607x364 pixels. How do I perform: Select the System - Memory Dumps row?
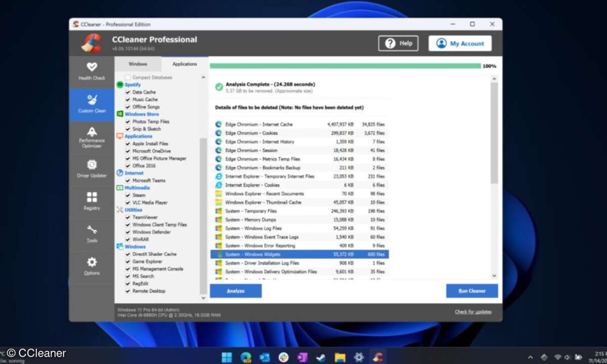pyautogui.click(x=299, y=219)
